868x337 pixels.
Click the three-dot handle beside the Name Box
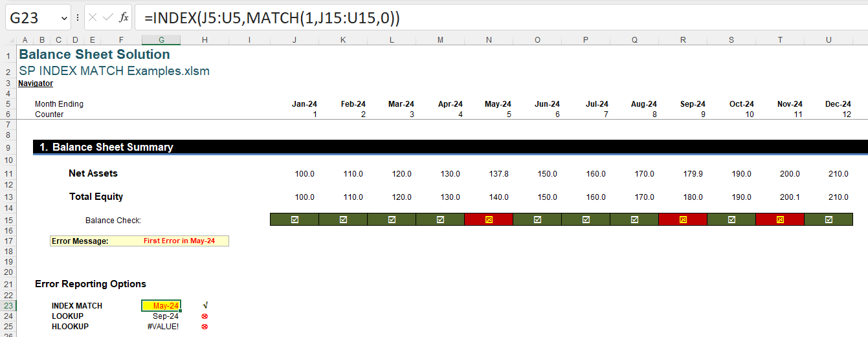click(78, 17)
